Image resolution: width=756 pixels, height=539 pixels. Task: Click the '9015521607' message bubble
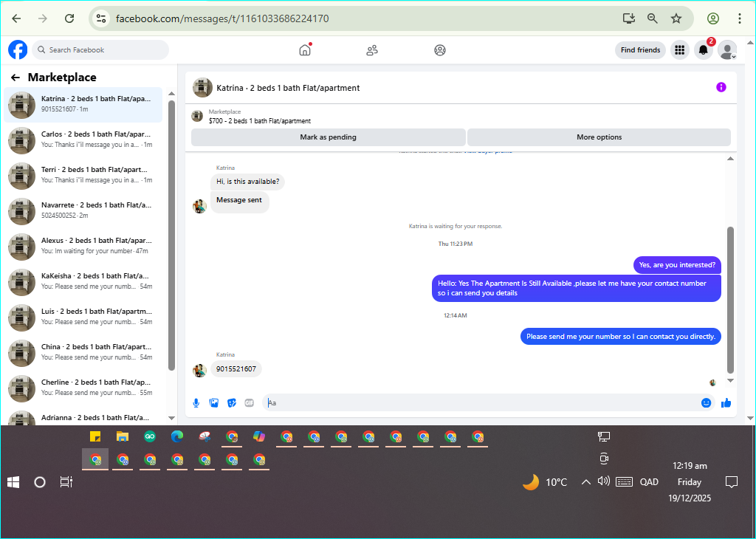[236, 369]
